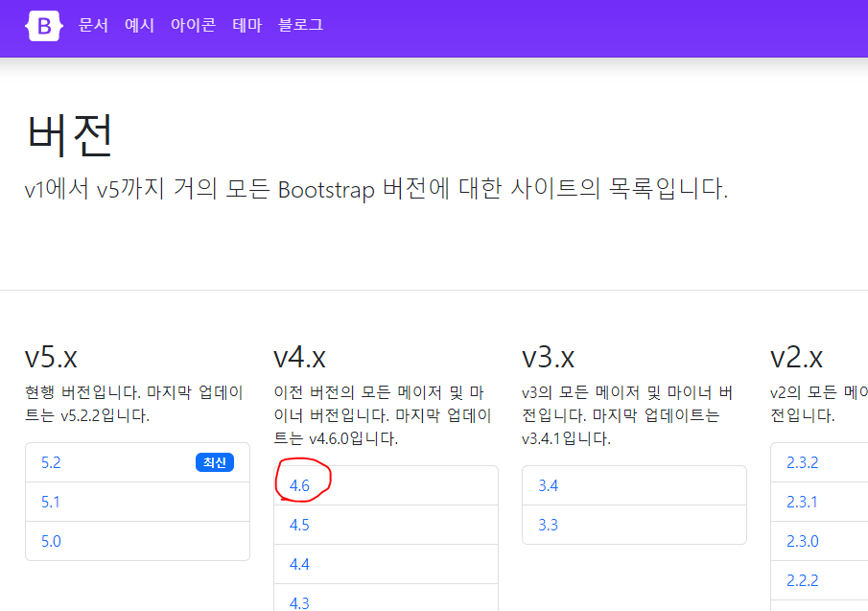Open the 블로그 navigation item
The image size is (868, 611).
coord(300,25)
